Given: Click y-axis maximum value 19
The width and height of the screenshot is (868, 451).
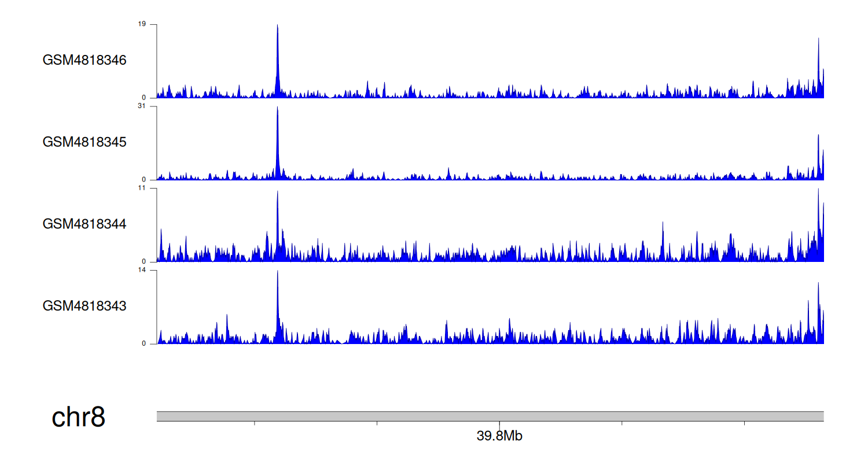Looking at the screenshot, I should coord(142,24).
